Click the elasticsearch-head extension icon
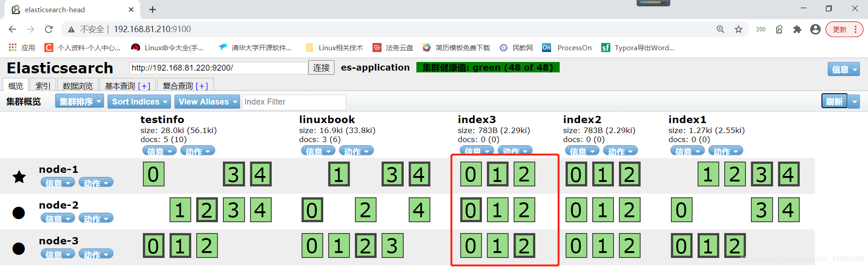Image resolution: width=868 pixels, height=267 pixels. click(779, 29)
